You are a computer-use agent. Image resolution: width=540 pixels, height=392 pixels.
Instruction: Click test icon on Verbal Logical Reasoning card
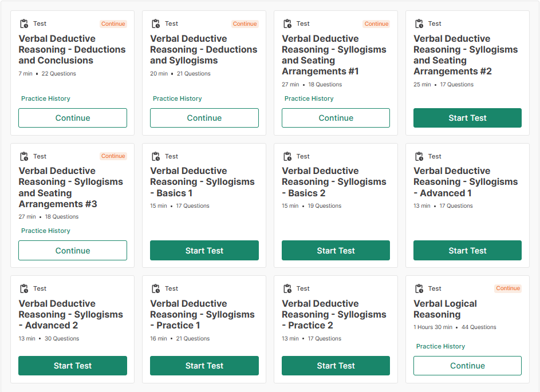tap(419, 289)
